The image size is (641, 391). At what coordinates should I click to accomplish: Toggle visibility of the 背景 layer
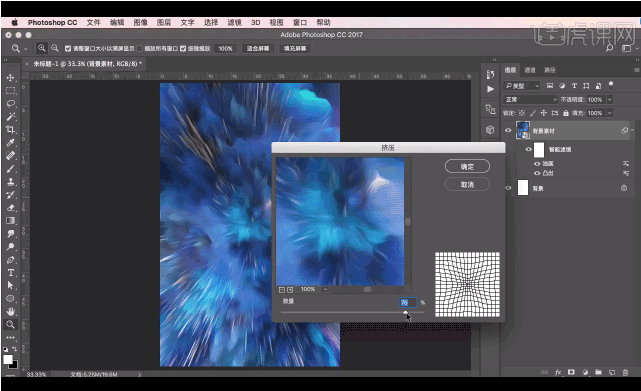tap(508, 188)
